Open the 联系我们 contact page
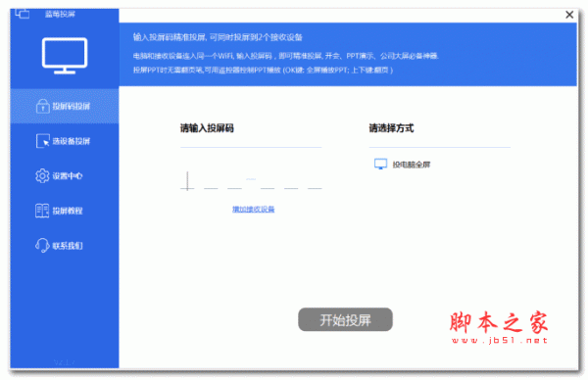The width and height of the screenshot is (588, 380). coord(65,246)
